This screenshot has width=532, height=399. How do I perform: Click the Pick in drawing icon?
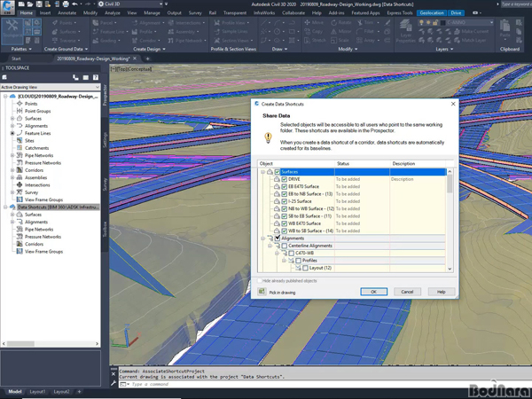262,292
